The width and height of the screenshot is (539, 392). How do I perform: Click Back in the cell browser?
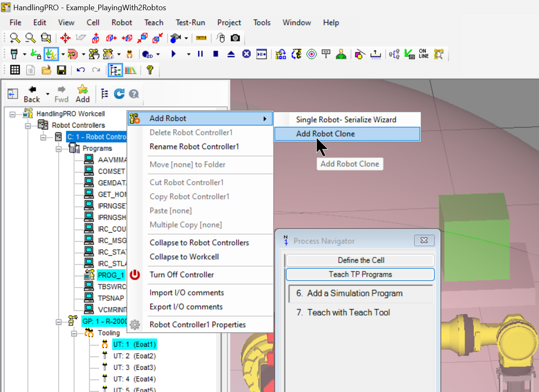click(32, 94)
